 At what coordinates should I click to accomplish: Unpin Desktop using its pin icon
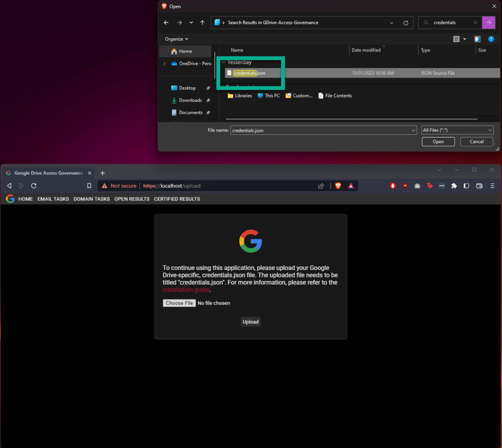(208, 88)
